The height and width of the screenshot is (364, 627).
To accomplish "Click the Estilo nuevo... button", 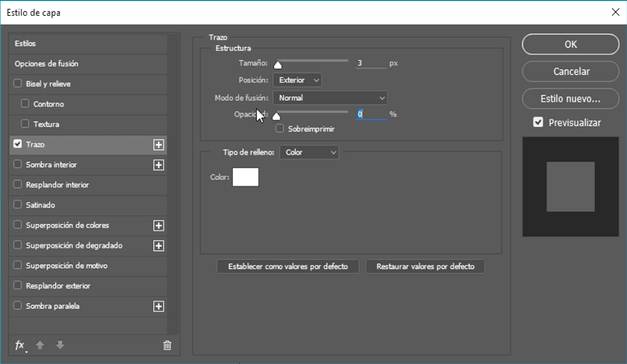I will [x=571, y=99].
